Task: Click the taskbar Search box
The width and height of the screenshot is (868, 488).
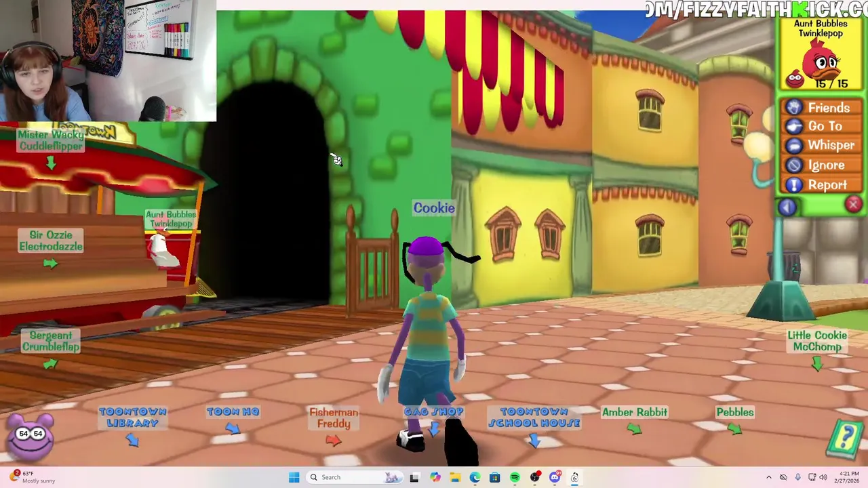Action: pos(354,477)
